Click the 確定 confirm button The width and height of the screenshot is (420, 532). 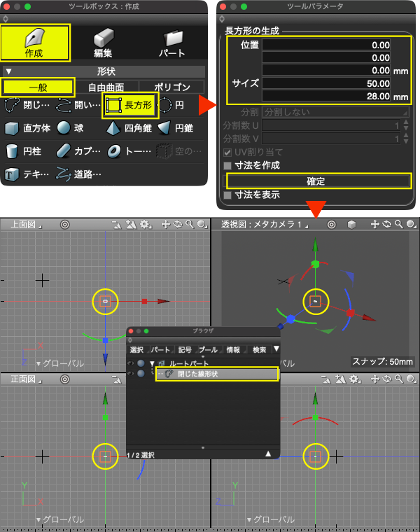click(x=319, y=181)
